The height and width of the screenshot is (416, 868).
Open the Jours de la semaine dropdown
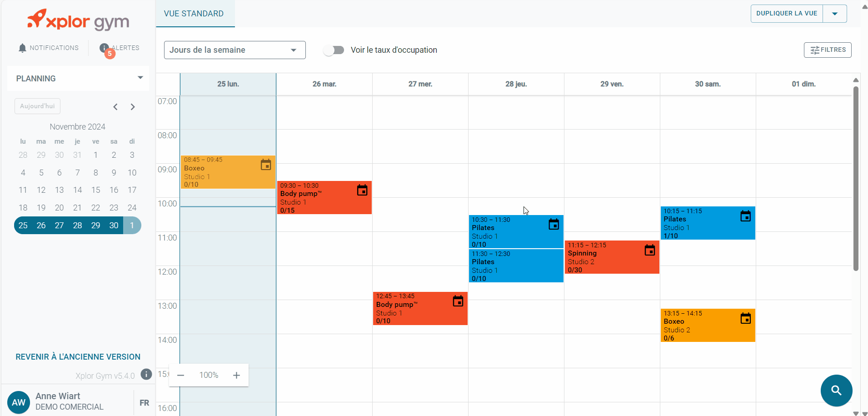click(234, 50)
